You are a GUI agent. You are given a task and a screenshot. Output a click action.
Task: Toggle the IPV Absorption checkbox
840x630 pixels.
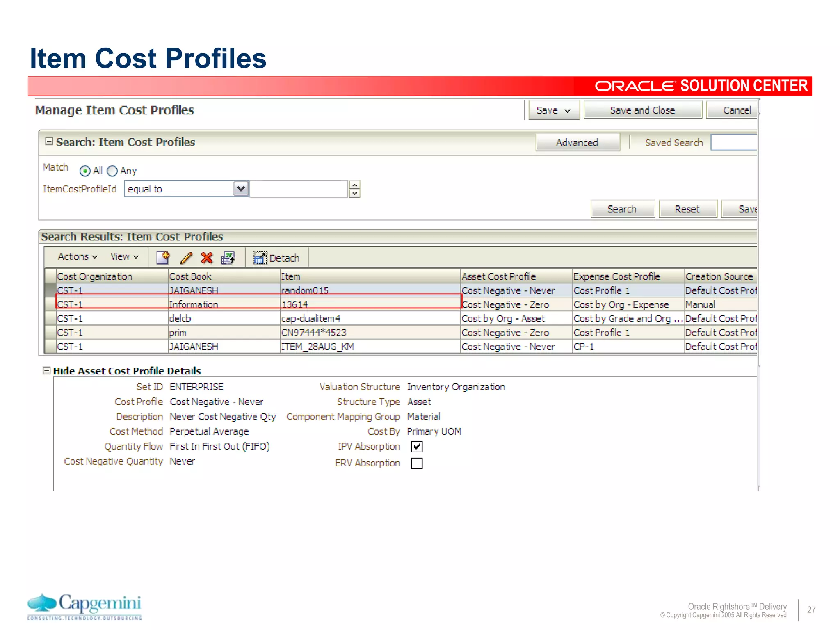click(x=417, y=447)
